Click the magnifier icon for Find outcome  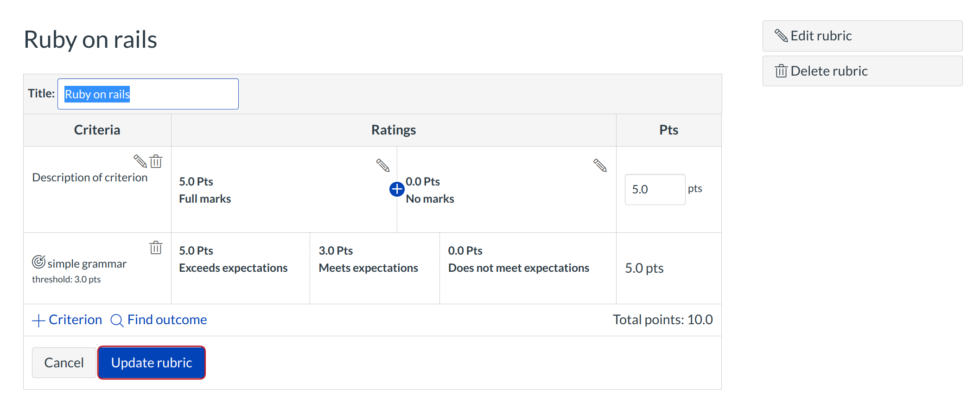pyautogui.click(x=117, y=320)
